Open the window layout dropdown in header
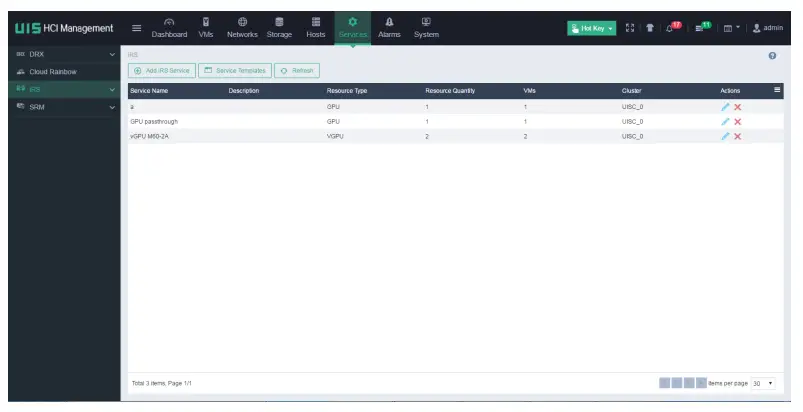 [x=731, y=28]
